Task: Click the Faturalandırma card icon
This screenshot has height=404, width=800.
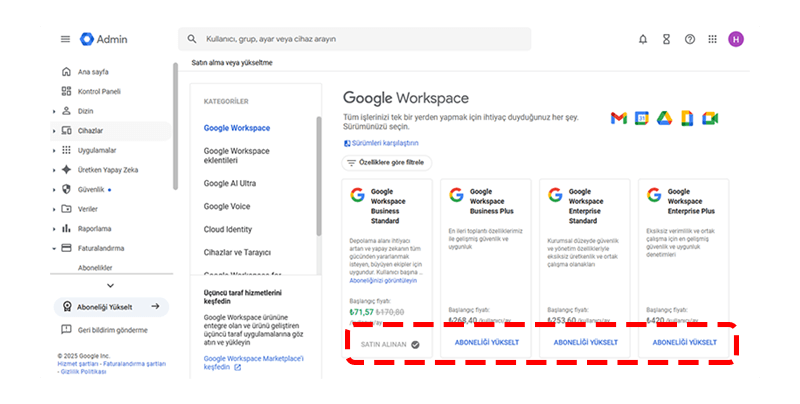Action: coord(66,248)
